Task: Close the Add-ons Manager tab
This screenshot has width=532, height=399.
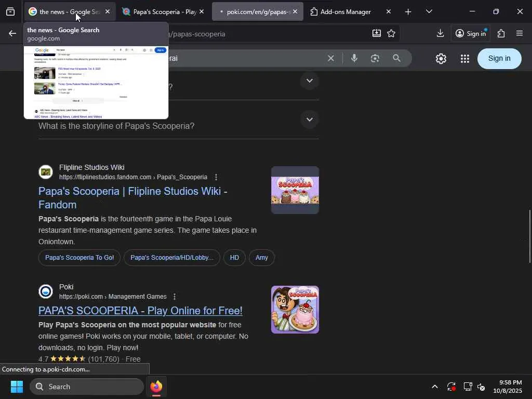Action: [389, 11]
